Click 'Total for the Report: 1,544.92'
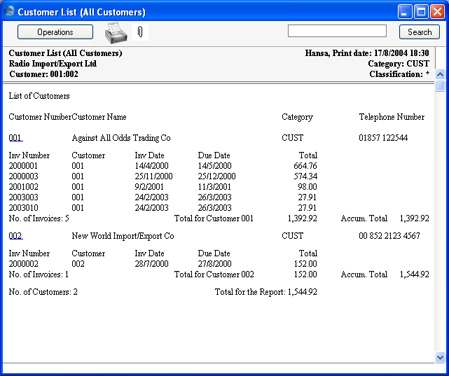This screenshot has height=376, width=449. point(266,292)
